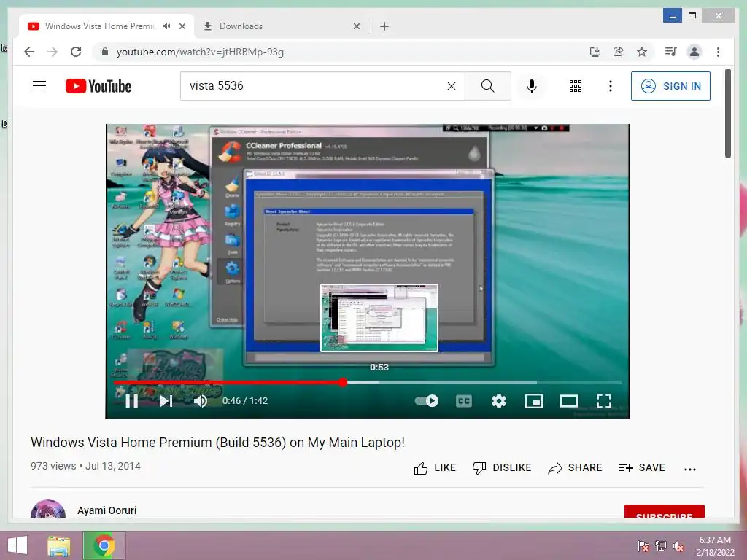Mute the video player volume

tap(201, 401)
